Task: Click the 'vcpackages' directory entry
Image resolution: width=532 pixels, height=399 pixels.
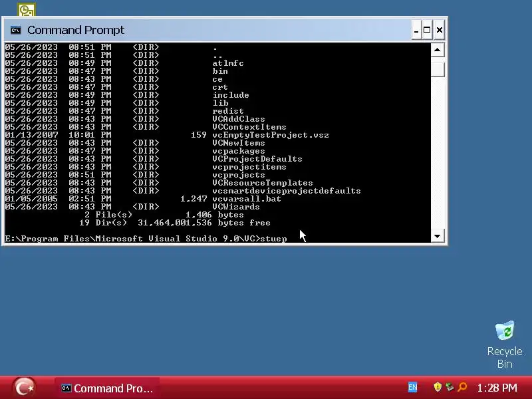Action: point(239,151)
